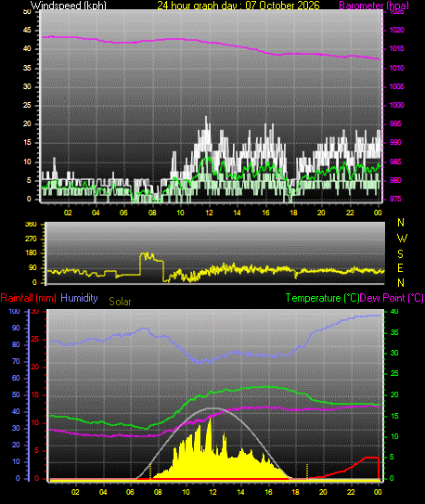Select the 'Windspeed (kph)' axis label

68,6
